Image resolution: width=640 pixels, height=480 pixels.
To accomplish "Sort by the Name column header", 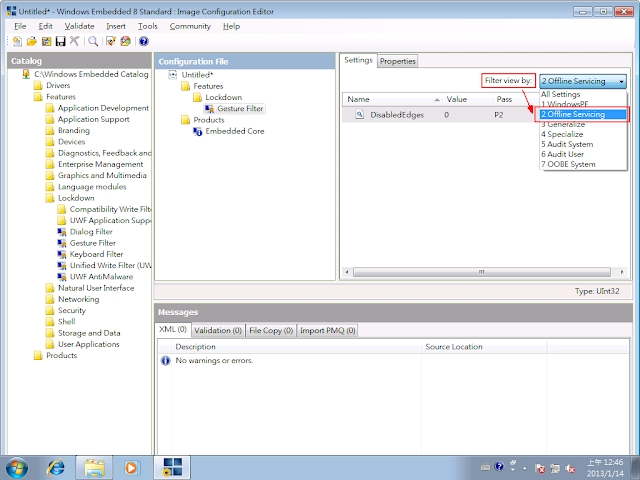I will click(392, 99).
